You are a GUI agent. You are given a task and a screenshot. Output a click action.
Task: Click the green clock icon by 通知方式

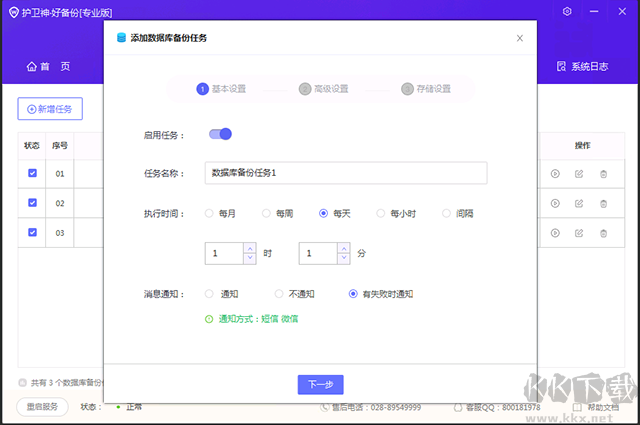coord(209,319)
